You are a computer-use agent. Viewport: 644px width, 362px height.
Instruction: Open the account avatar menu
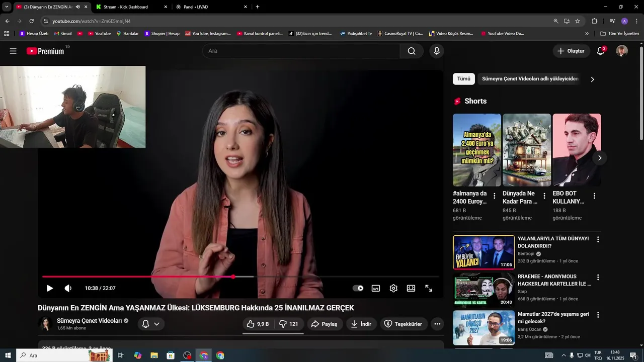coord(622,51)
